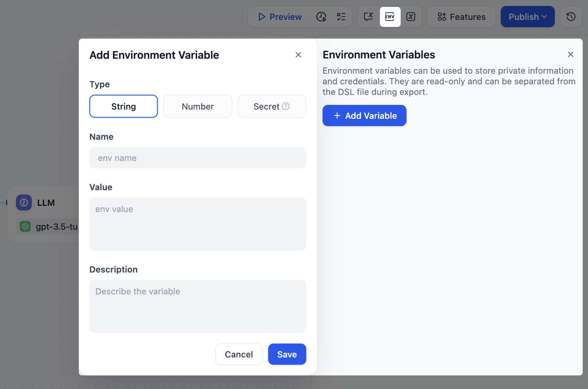Select the String type option
Viewport: 588px width, 389px height.
pyautogui.click(x=123, y=106)
